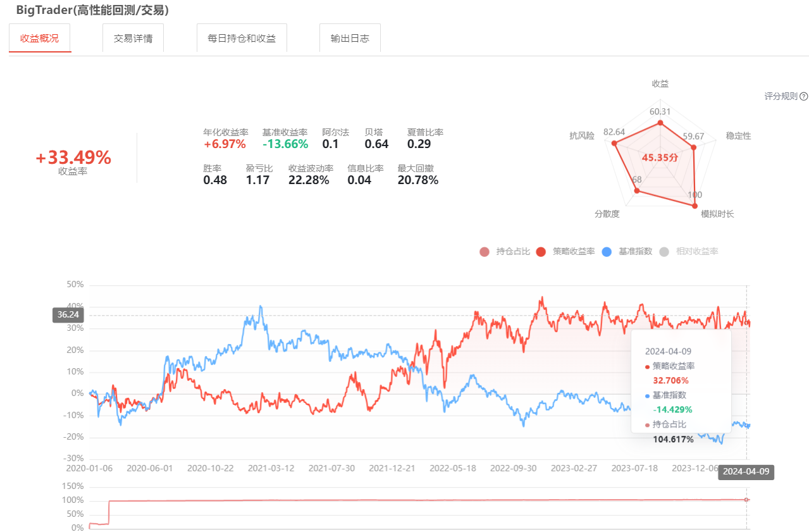Click the 年化收益率 +6.97% value
Image resolution: width=809 pixels, height=532 pixels.
coord(224,144)
